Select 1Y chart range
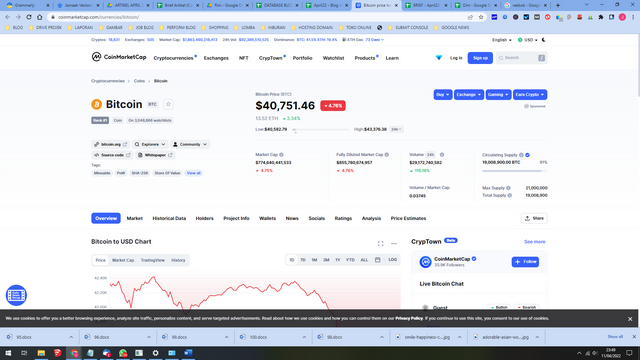This screenshot has height=360, width=640. coord(338,260)
